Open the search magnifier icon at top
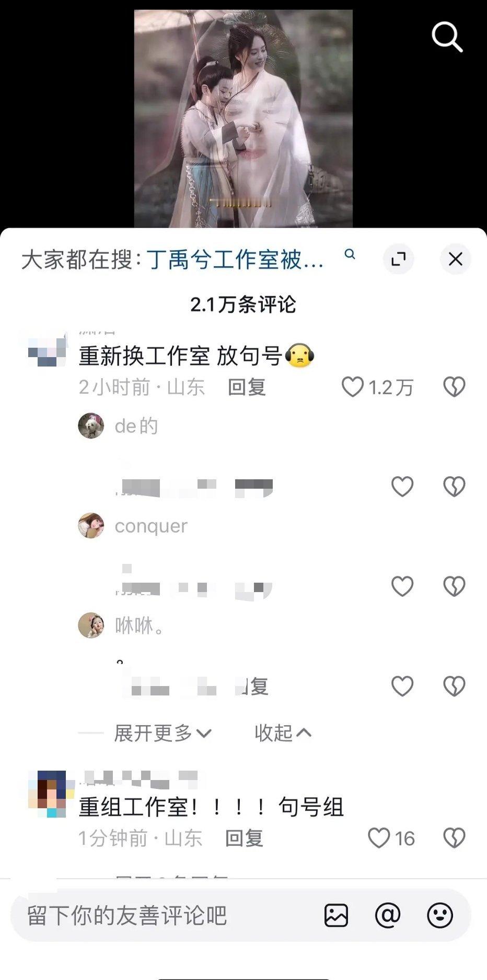The width and height of the screenshot is (487, 980). coord(447,37)
